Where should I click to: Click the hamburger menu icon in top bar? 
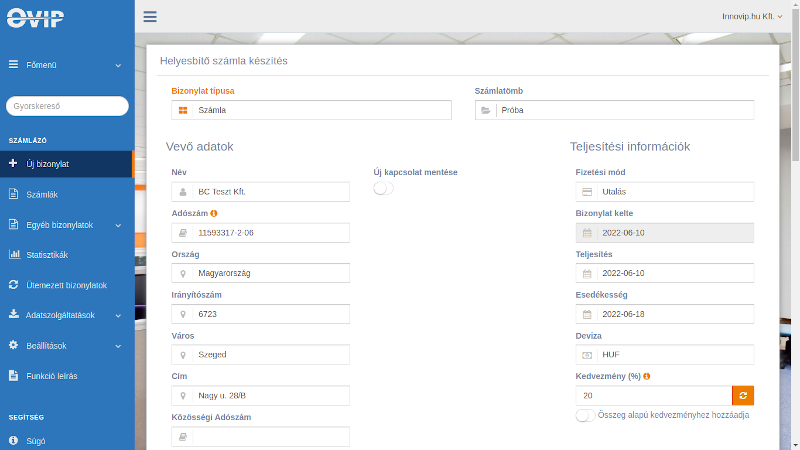click(150, 17)
